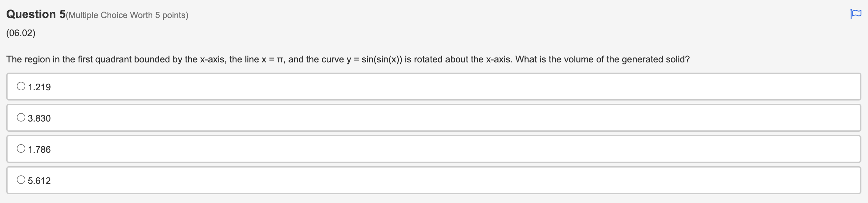Click the radio button beside 1.786
The width and height of the screenshot is (868, 203).
[21, 149]
